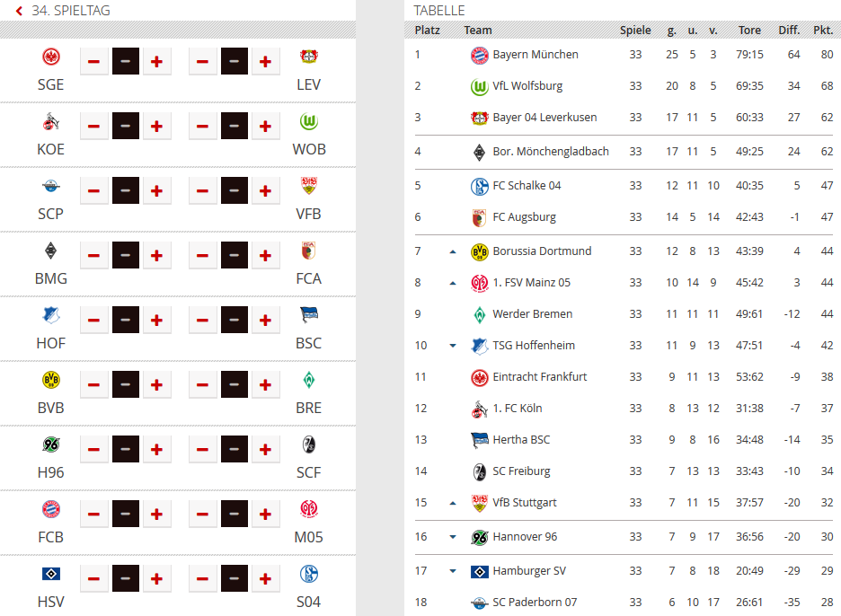Viewport: 841px width, 616px height.
Task: Click the BVB home score field
Action: click(x=126, y=385)
